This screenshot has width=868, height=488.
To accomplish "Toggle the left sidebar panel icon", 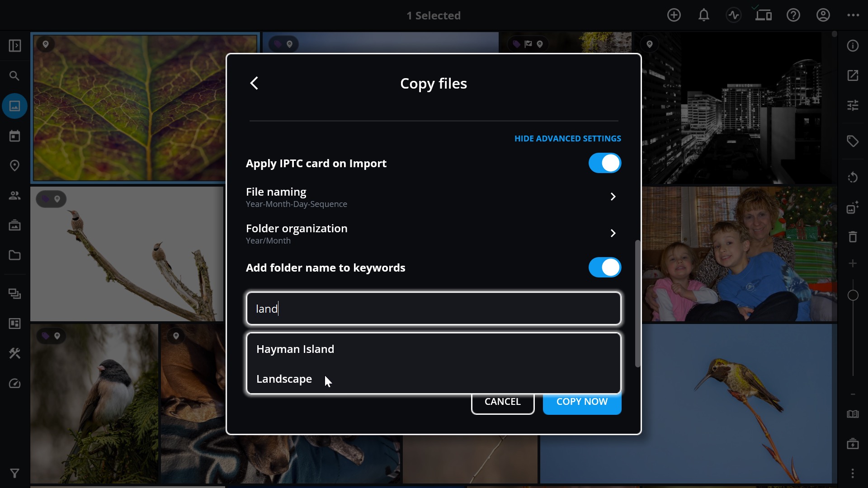I will (15, 46).
